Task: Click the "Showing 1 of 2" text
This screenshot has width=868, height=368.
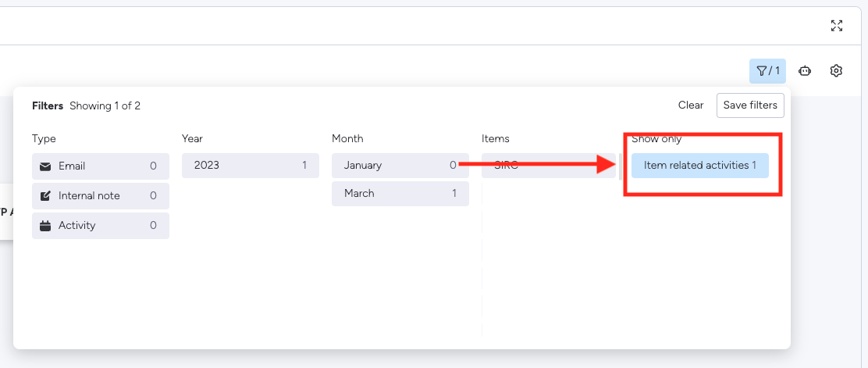Action: click(105, 106)
